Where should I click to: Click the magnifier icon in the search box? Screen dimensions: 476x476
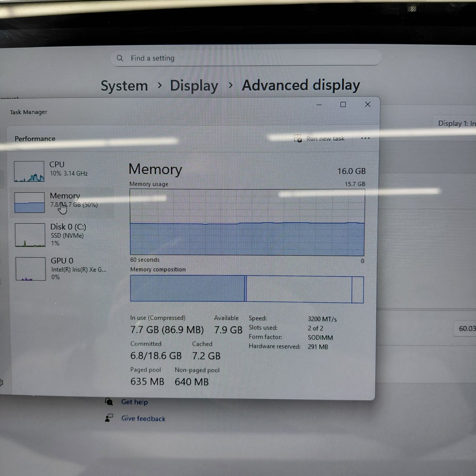point(120,58)
